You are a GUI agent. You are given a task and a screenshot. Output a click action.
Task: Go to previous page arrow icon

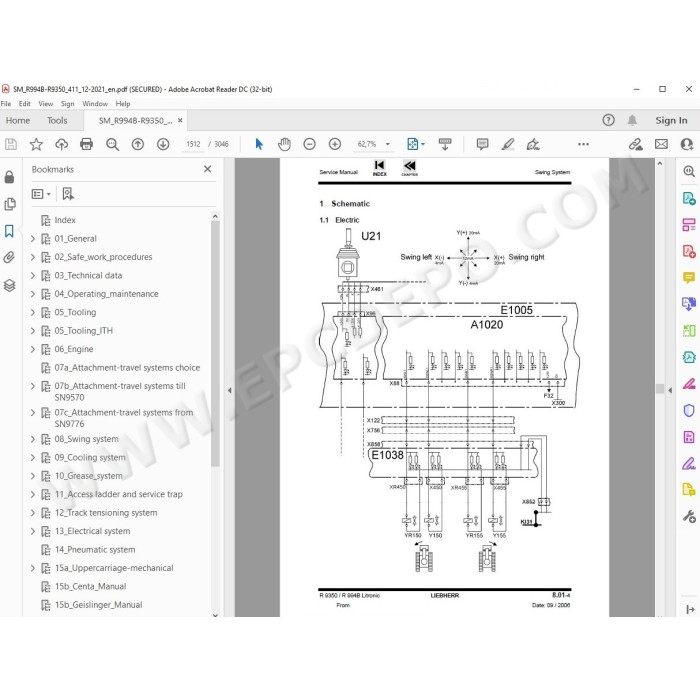pos(138,144)
